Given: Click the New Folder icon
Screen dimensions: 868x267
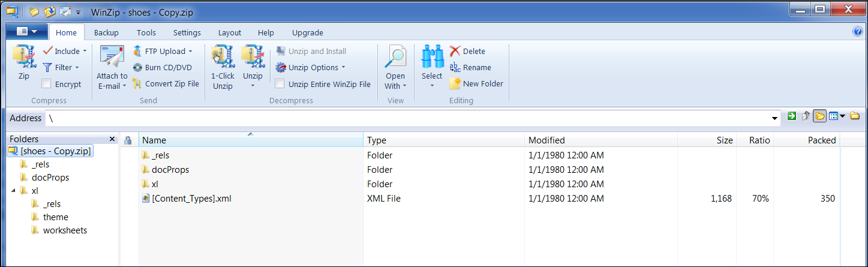Looking at the screenshot, I should [455, 84].
